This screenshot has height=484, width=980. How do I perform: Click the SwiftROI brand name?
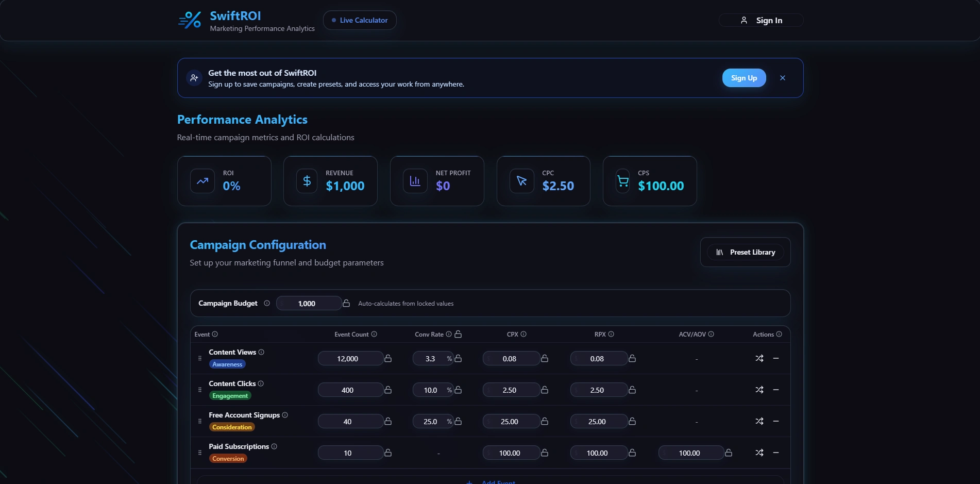235,16
